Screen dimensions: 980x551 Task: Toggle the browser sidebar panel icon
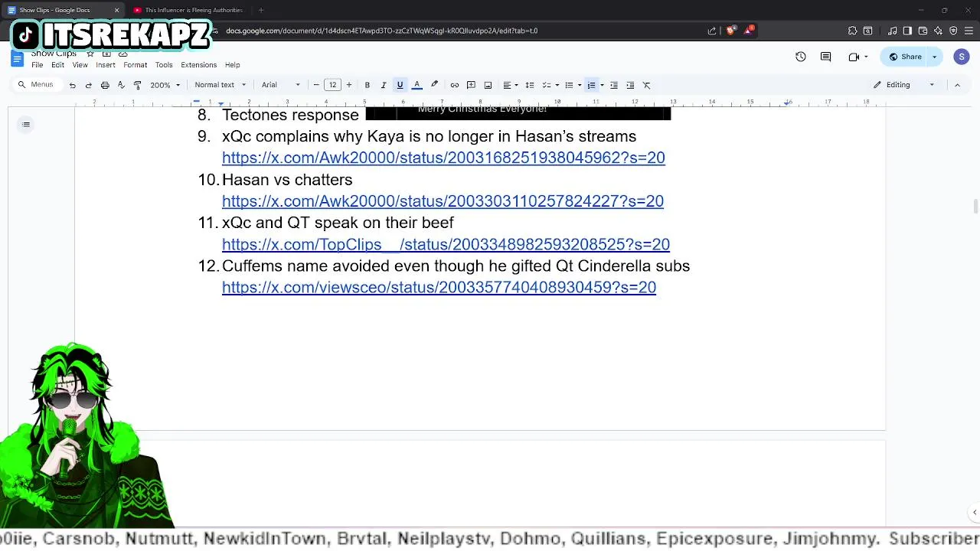click(907, 31)
